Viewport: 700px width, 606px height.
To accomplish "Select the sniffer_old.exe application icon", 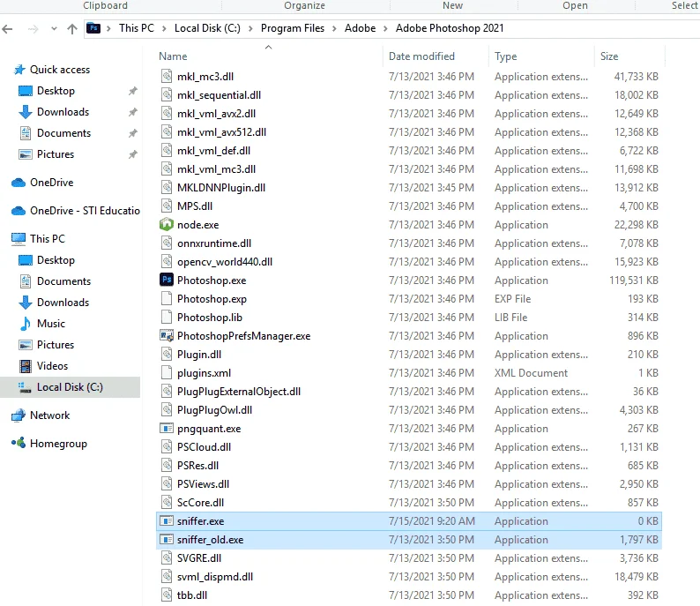I will tap(166, 540).
